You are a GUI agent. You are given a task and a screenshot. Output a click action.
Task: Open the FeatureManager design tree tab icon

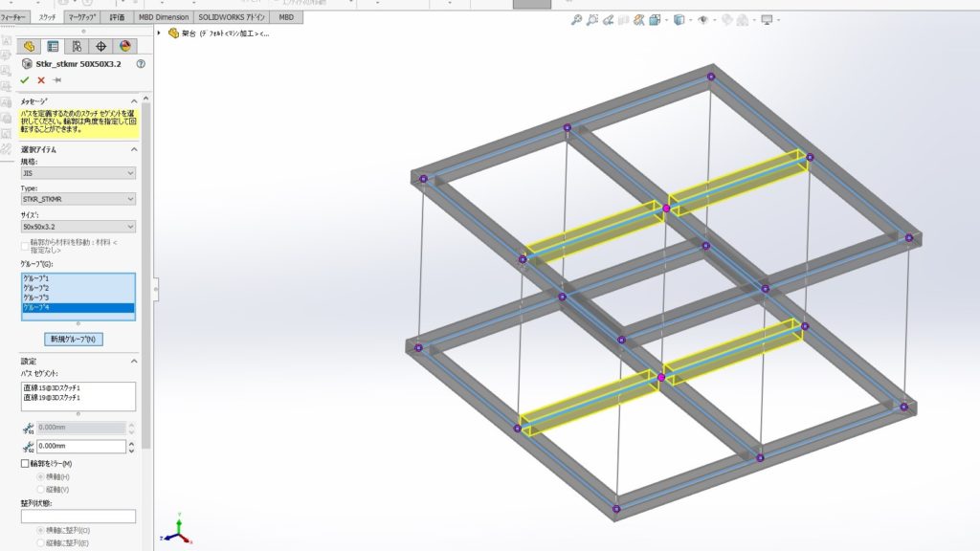pyautogui.click(x=30, y=46)
